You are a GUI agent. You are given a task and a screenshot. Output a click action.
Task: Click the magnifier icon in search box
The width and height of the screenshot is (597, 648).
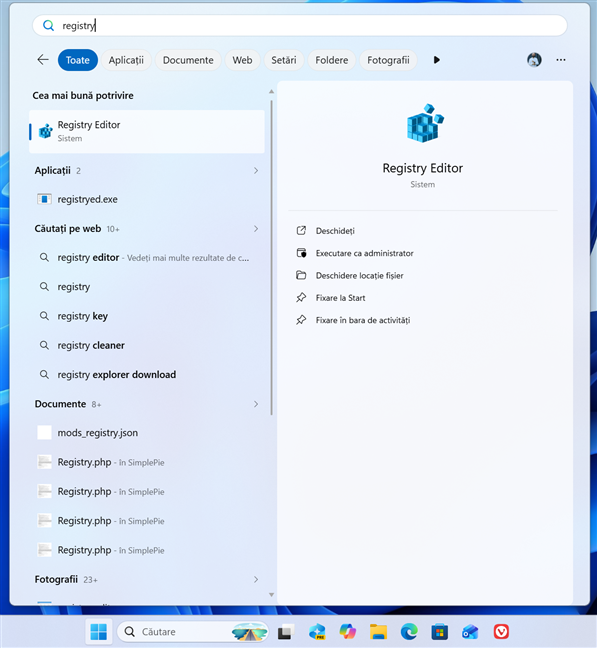pyautogui.click(x=48, y=26)
